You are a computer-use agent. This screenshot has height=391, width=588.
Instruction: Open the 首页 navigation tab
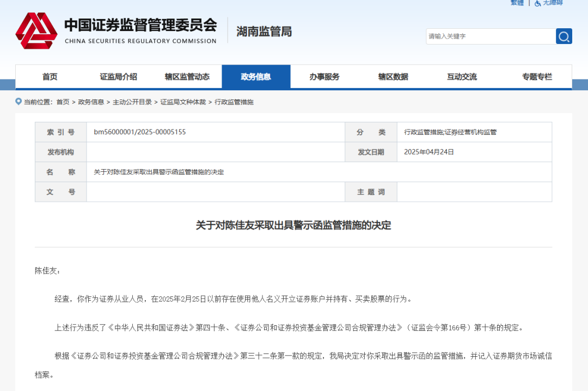tap(50, 77)
